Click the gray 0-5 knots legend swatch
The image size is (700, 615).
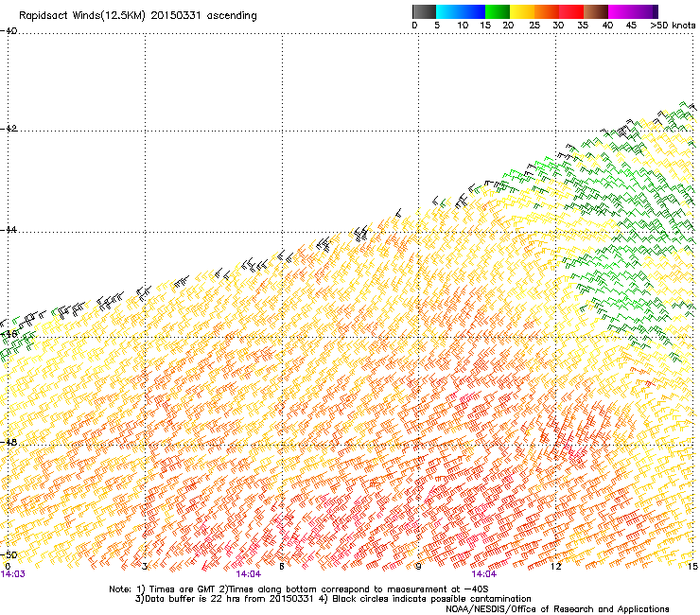tap(424, 11)
